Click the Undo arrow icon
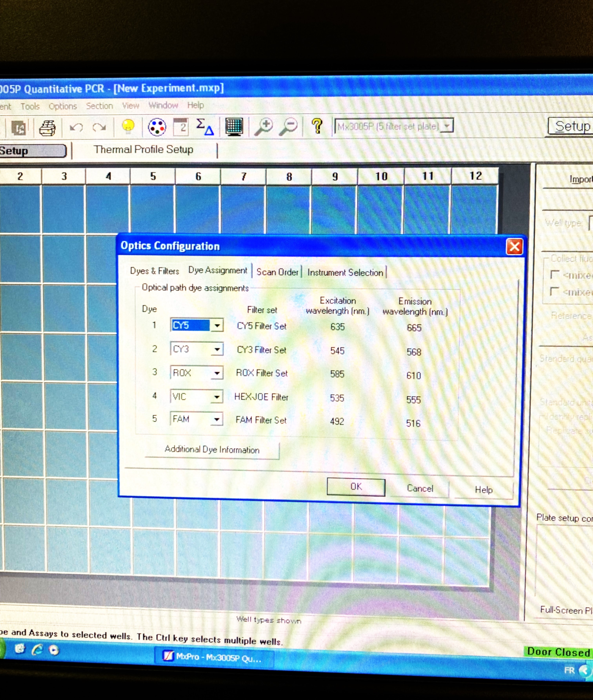 pyautogui.click(x=76, y=128)
